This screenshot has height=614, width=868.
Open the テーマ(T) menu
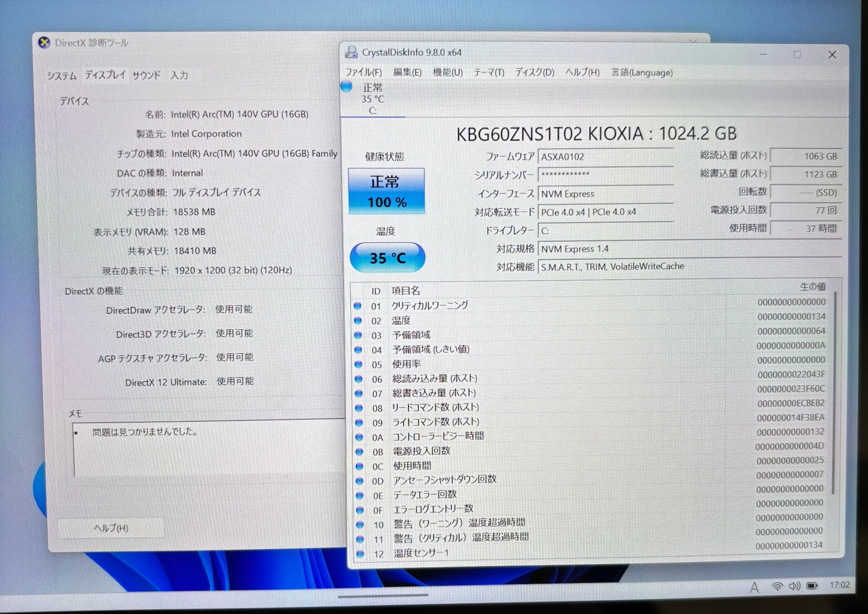pyautogui.click(x=489, y=72)
